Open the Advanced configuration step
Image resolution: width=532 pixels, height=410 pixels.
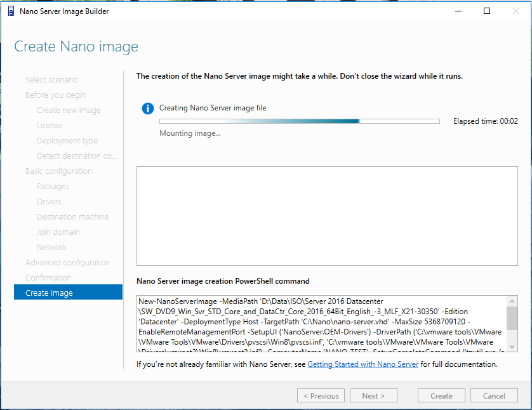pos(67,263)
